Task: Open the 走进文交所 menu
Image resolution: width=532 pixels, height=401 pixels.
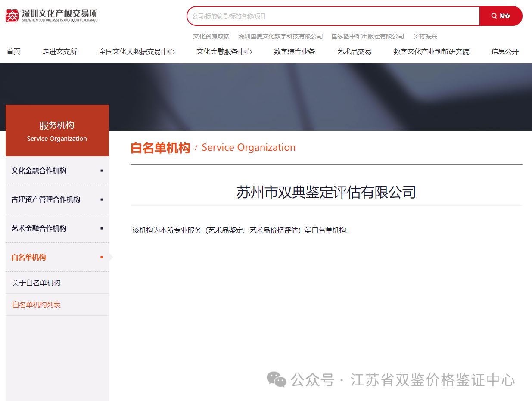Action: click(59, 52)
